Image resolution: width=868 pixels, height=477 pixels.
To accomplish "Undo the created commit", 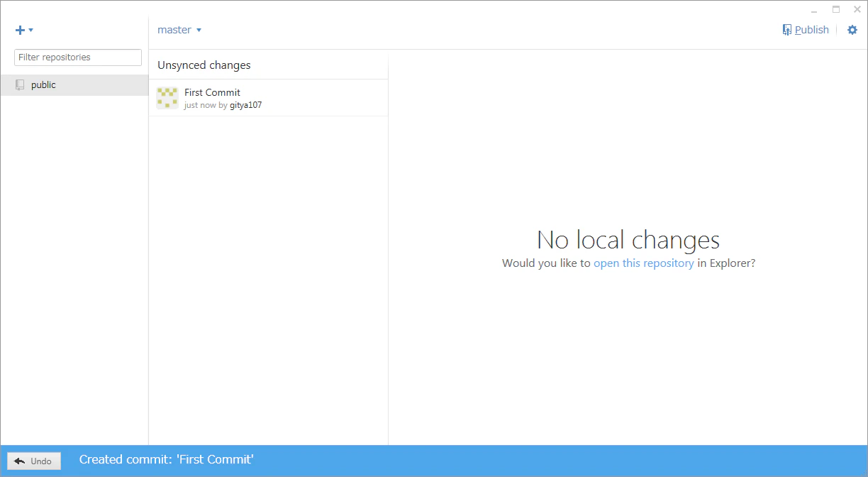I will tap(34, 461).
